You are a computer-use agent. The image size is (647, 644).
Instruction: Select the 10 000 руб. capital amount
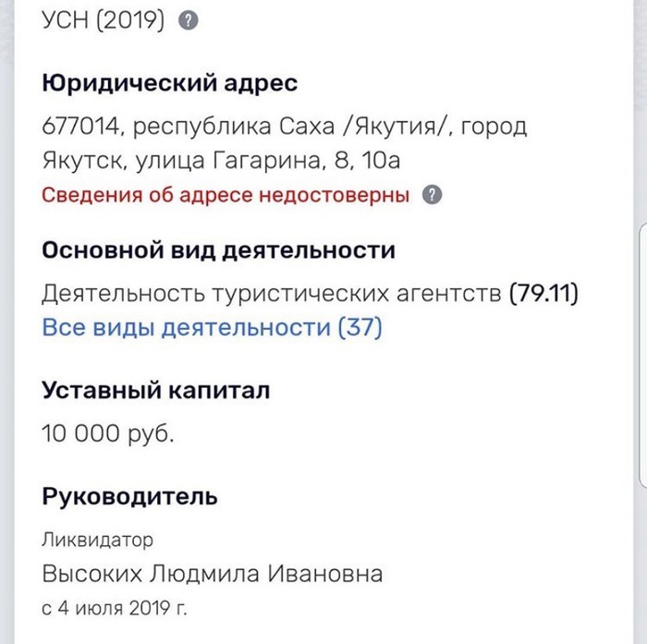point(108,433)
